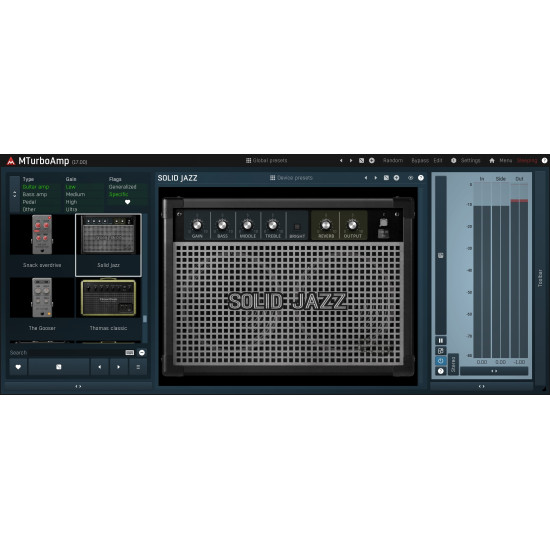Open on-screen keyboard beside Search
This screenshot has width=550, height=550.
click(x=130, y=353)
